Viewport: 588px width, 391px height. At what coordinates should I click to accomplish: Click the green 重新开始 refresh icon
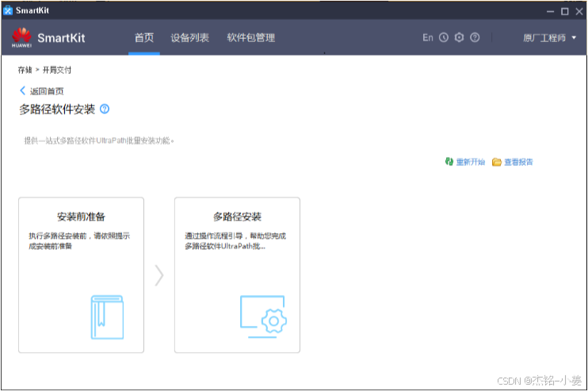(449, 162)
